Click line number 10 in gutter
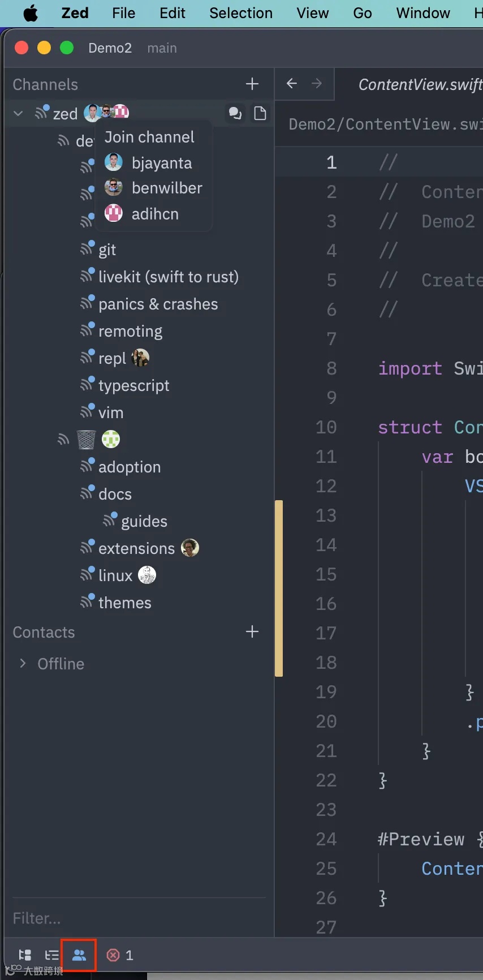This screenshot has width=483, height=980. pos(326,427)
